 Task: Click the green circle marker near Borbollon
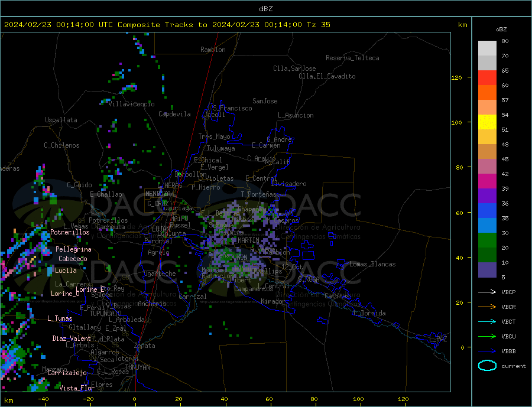click(180, 174)
